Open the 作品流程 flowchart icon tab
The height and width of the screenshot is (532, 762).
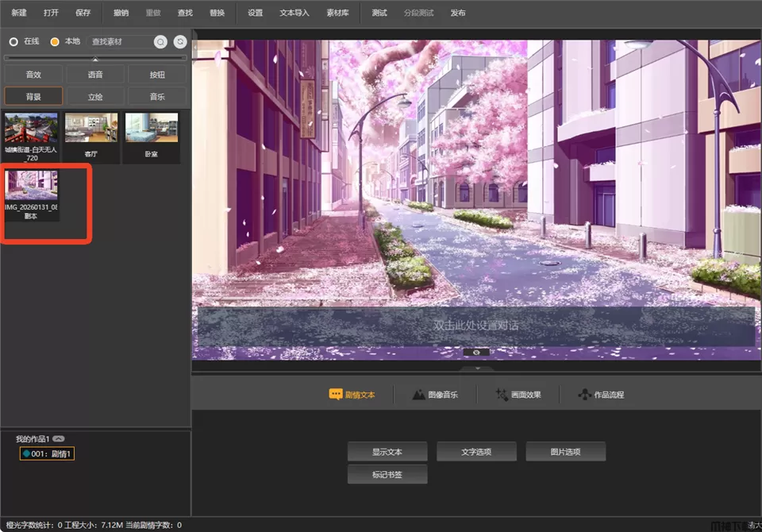coord(585,395)
